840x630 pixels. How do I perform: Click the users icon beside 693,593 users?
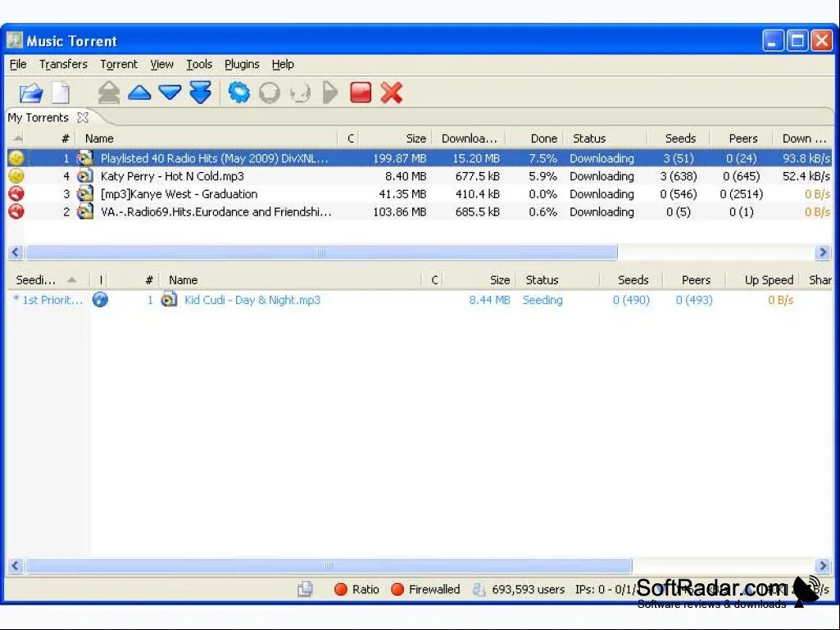click(479, 589)
